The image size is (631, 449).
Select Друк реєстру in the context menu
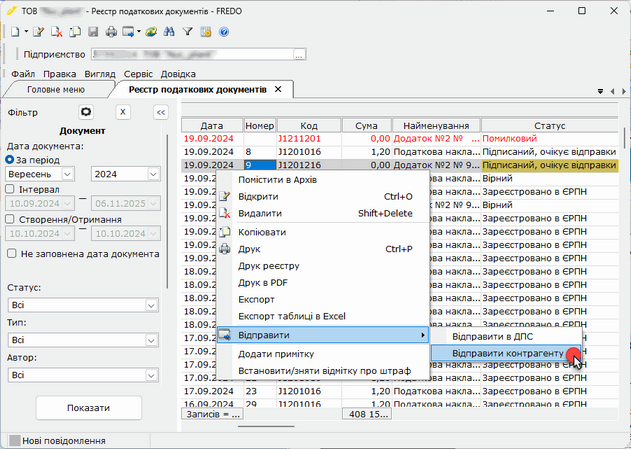[323, 266]
